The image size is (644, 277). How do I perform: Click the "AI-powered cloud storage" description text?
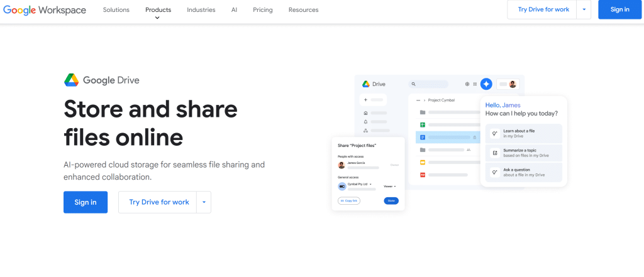point(164,171)
